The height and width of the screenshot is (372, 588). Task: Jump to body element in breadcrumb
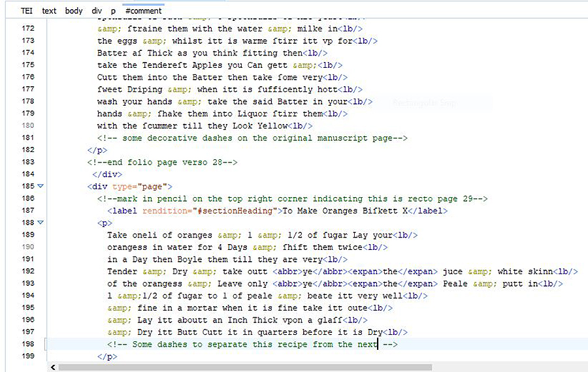[74, 11]
